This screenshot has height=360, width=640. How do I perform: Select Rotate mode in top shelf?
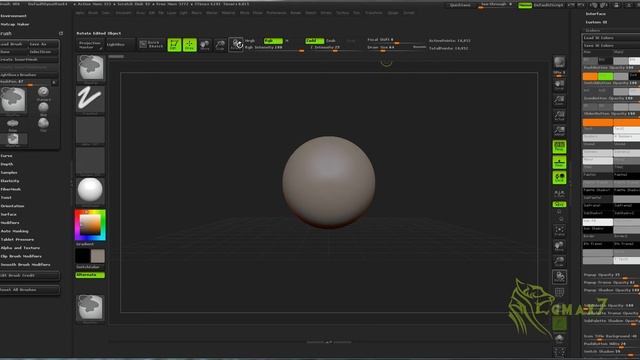tap(236, 44)
